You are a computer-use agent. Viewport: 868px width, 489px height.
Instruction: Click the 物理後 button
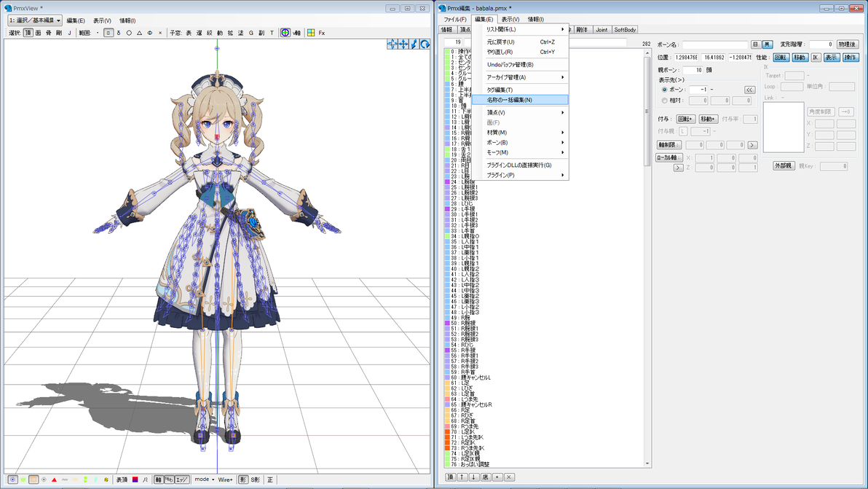coord(847,44)
